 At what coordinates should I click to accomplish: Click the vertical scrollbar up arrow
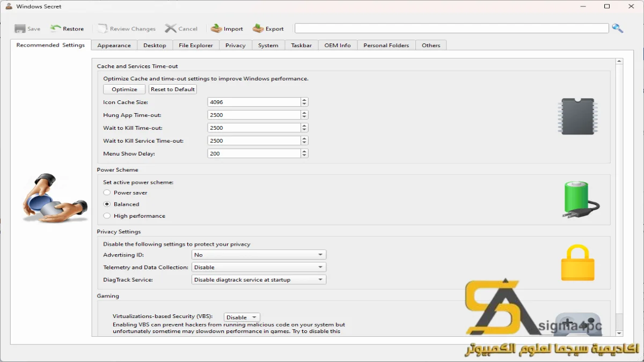point(619,62)
